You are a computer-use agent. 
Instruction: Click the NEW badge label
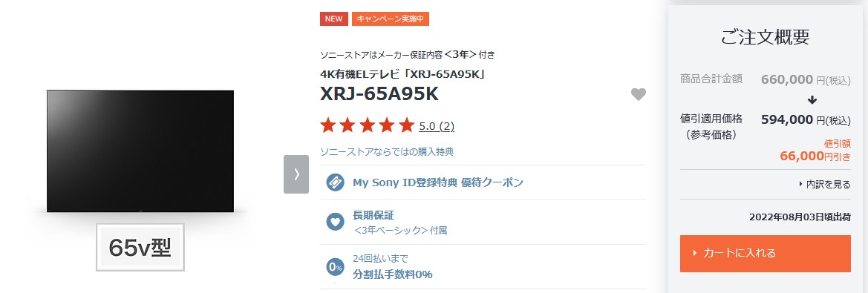[334, 19]
